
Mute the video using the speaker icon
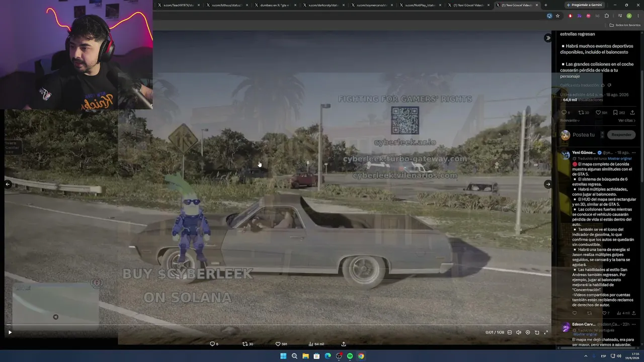pos(519,332)
